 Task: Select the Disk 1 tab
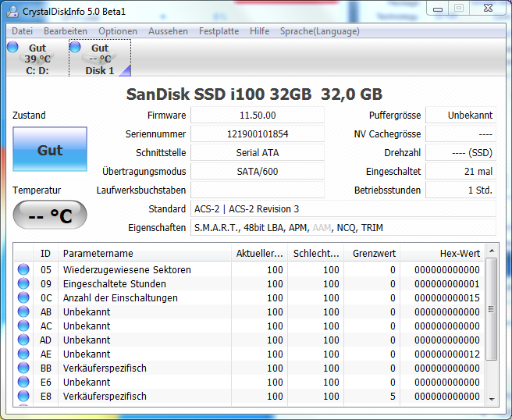click(x=100, y=58)
